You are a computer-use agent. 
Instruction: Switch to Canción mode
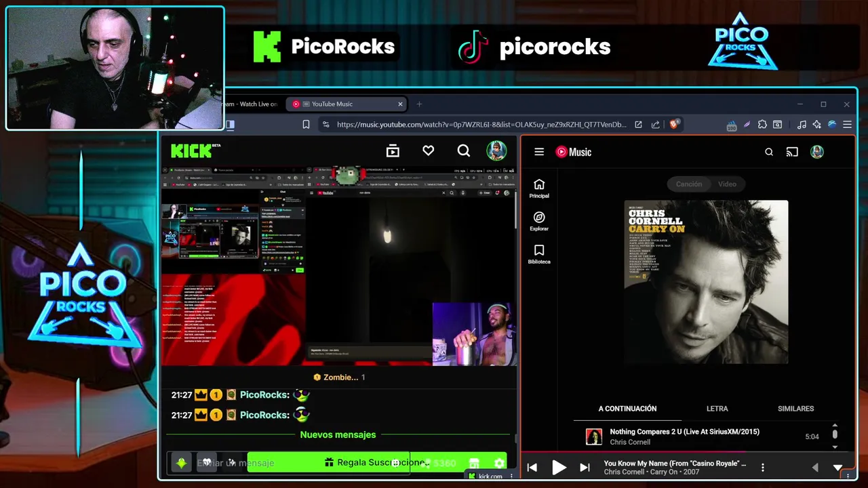[689, 184]
